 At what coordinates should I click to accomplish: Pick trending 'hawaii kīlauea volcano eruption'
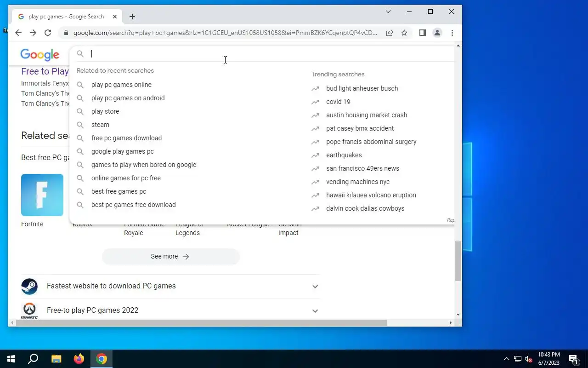371,195
